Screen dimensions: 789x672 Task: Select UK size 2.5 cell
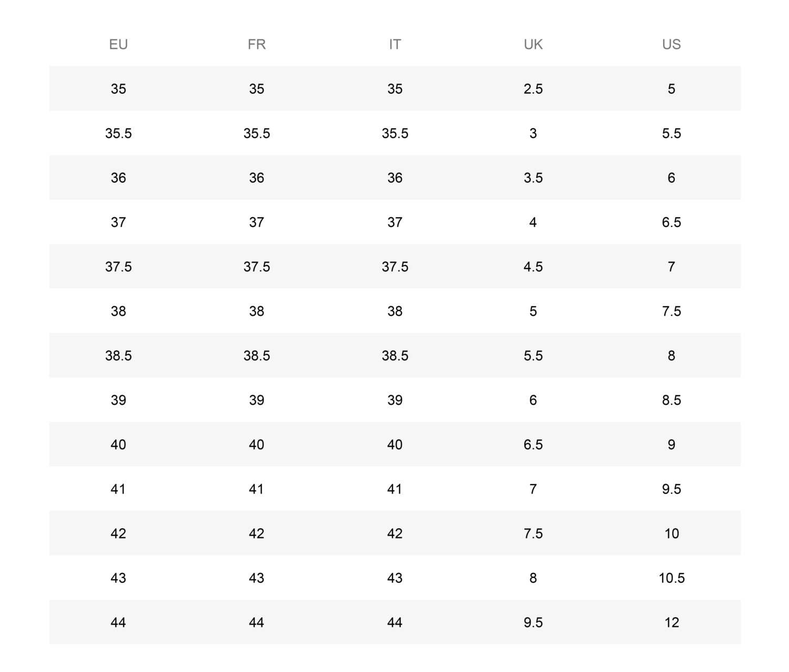(533, 89)
